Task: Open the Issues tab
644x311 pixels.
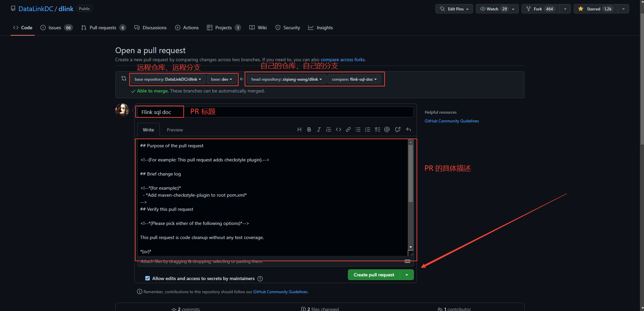Action: [57, 28]
